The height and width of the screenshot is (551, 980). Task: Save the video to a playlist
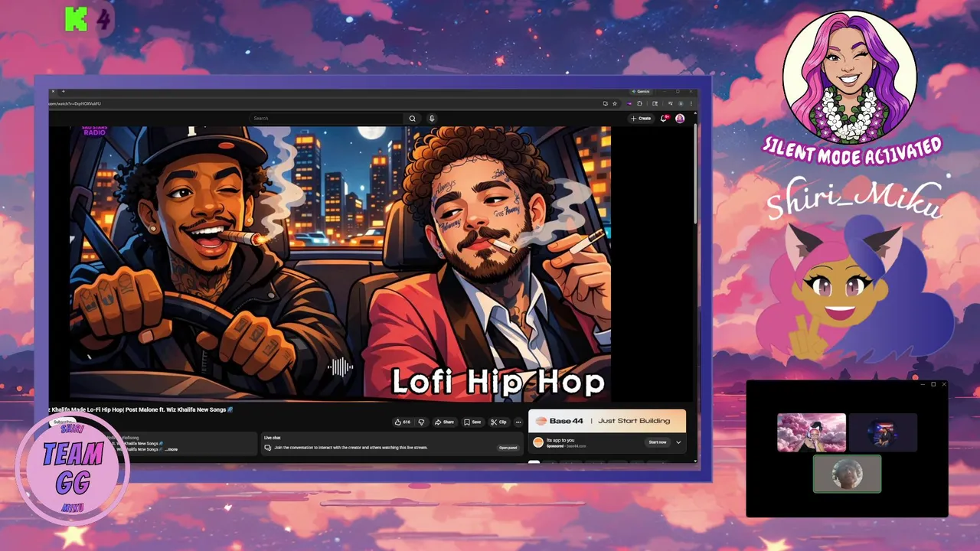[x=472, y=422]
